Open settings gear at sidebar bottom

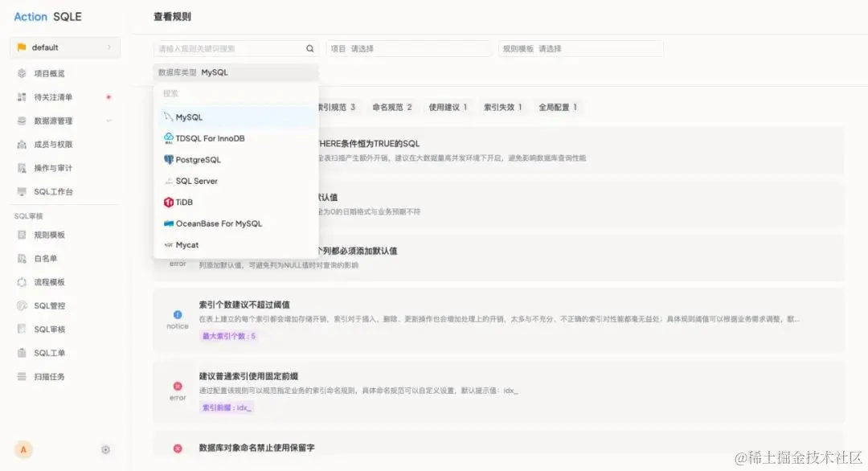pos(105,449)
